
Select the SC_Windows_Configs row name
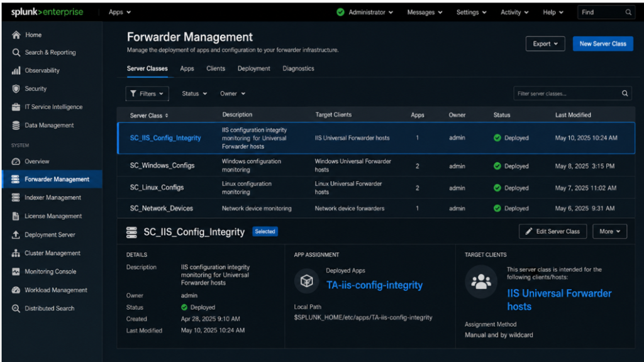coord(162,165)
